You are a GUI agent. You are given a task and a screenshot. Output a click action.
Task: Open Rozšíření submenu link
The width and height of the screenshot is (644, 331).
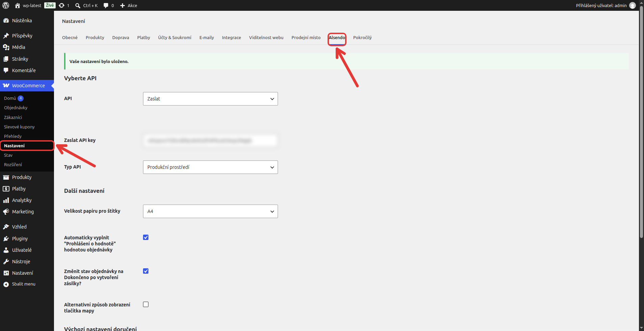(13, 164)
